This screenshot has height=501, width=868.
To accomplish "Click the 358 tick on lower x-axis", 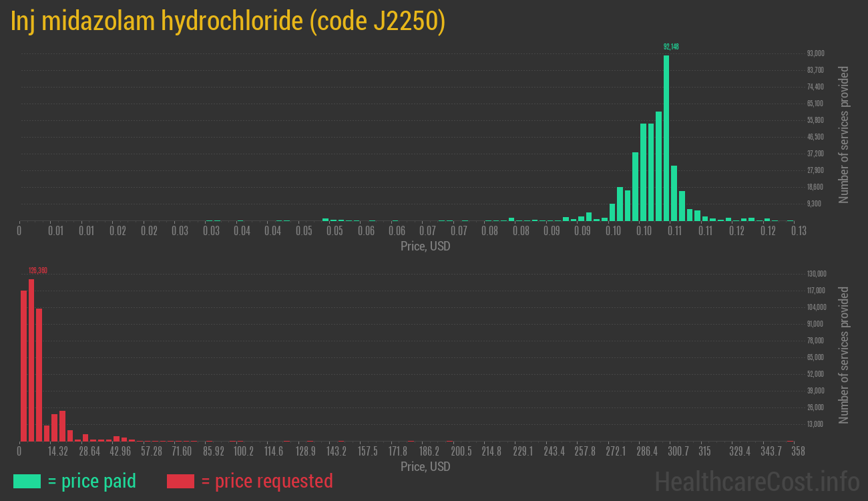I will tap(797, 452).
